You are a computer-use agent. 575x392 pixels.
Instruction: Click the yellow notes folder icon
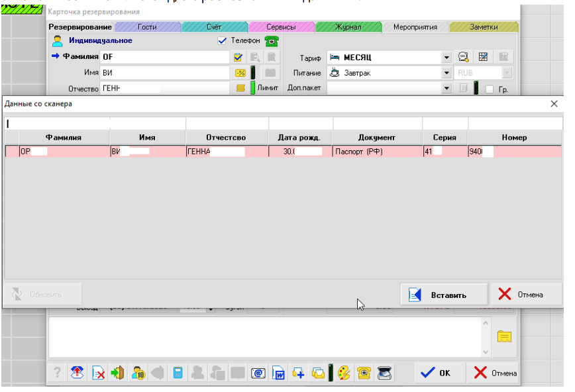click(x=505, y=337)
